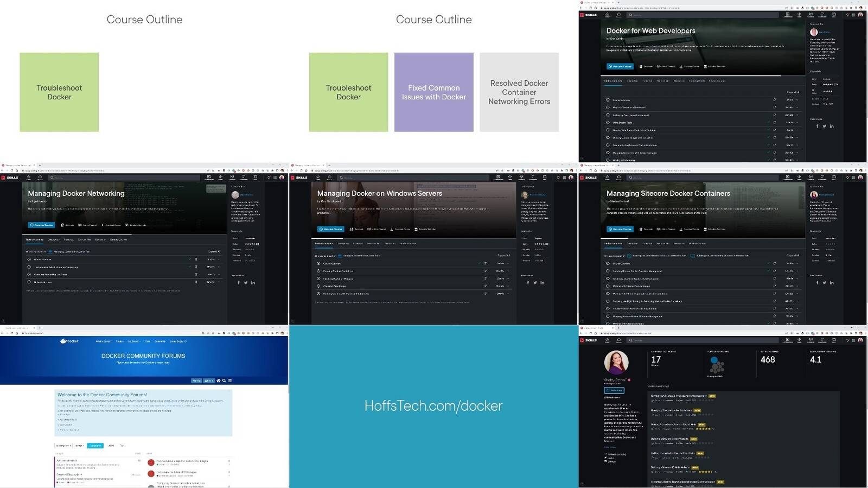Click the browser back arrow in the Docker forums window

(x=2, y=333)
